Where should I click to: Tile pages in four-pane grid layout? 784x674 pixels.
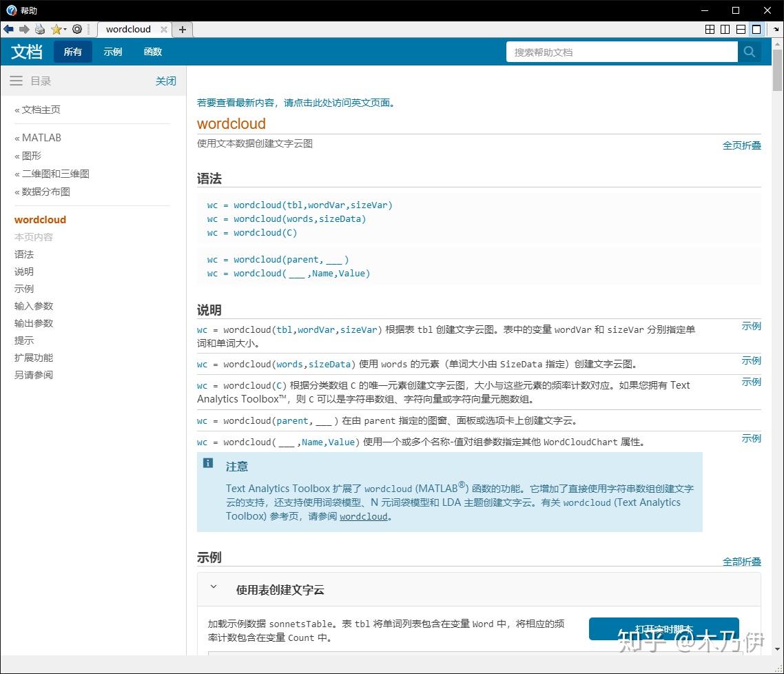pos(710,29)
